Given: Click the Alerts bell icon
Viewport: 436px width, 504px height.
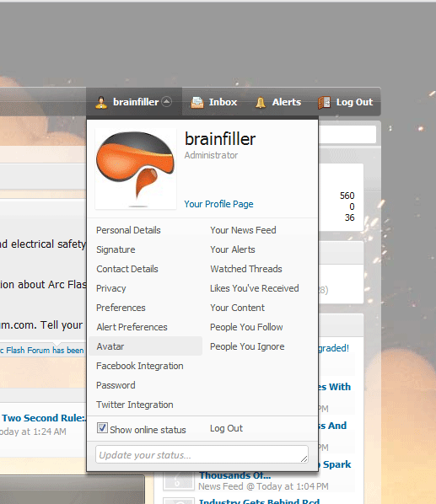Looking at the screenshot, I should (261, 103).
